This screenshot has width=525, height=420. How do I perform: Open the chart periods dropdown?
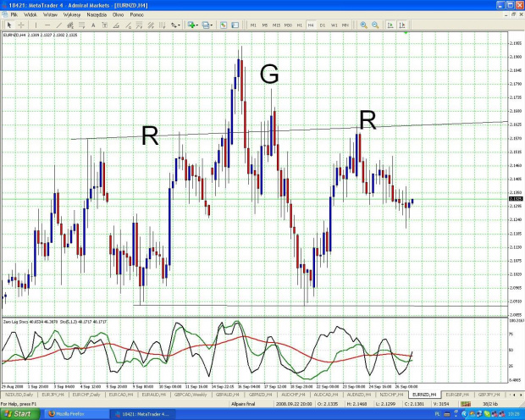(209, 25)
